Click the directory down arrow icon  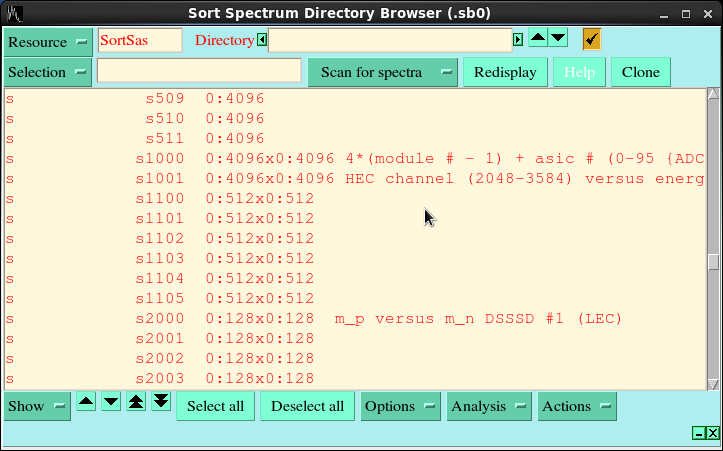tap(558, 38)
